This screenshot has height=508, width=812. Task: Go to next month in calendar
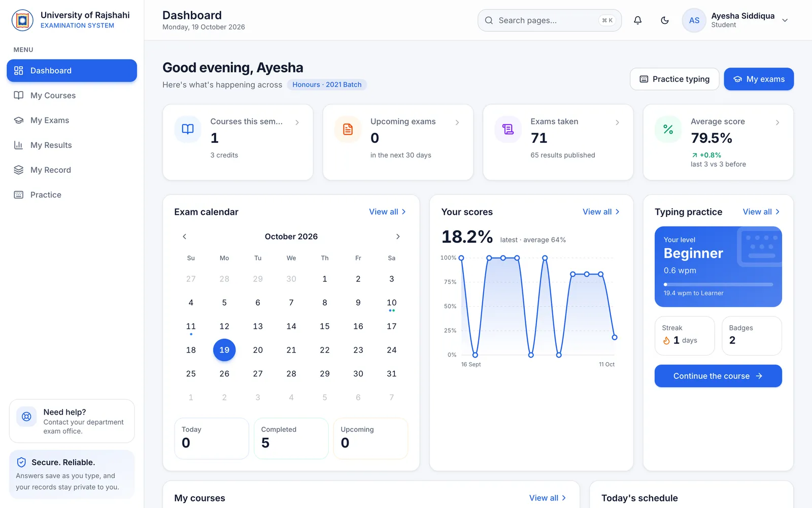398,237
